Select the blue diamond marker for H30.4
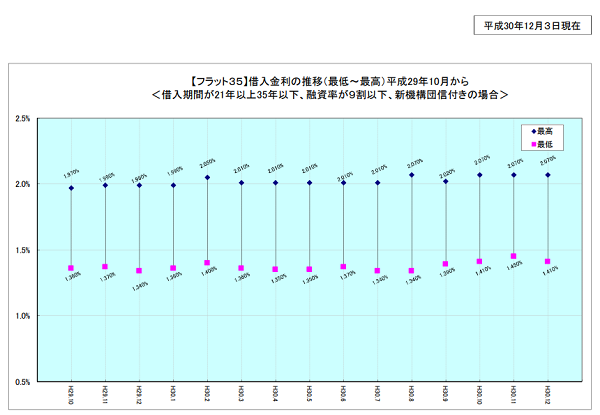600x415 pixels. pos(276,183)
